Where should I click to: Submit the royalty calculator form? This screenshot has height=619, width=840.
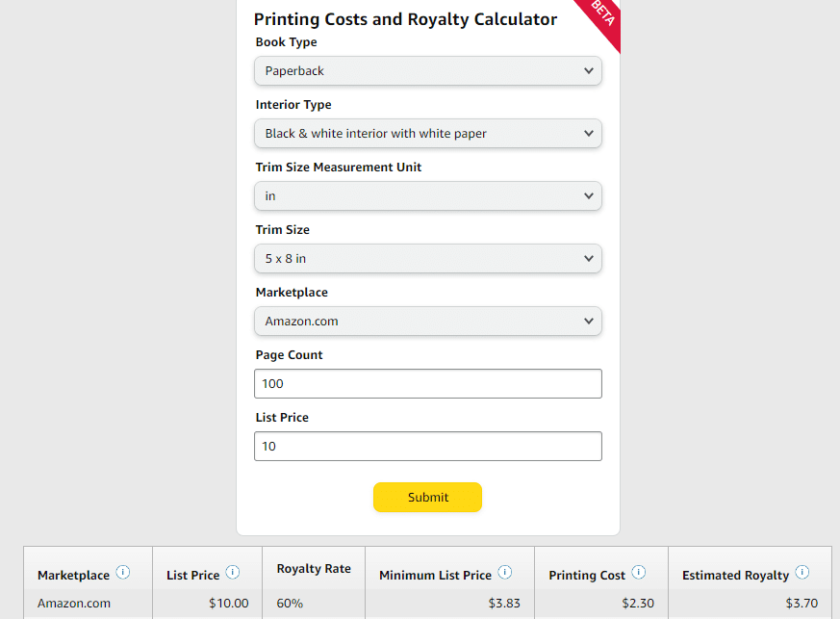(427, 498)
